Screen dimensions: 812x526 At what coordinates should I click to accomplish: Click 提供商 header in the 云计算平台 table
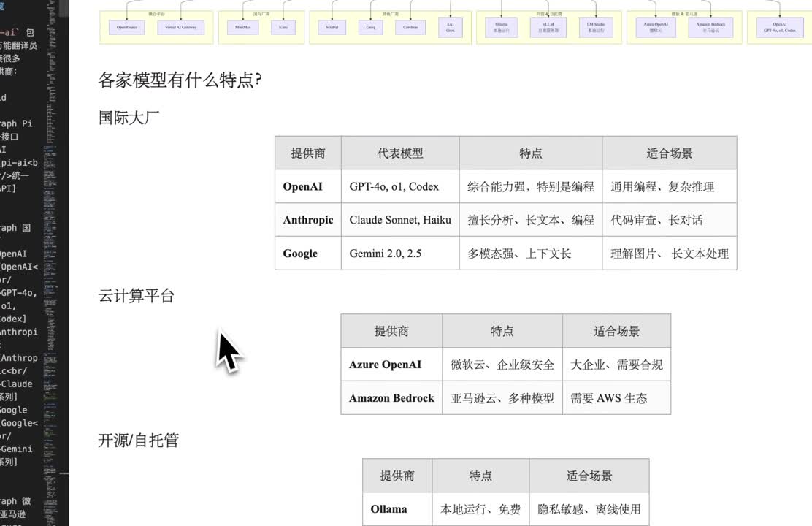[391, 331]
